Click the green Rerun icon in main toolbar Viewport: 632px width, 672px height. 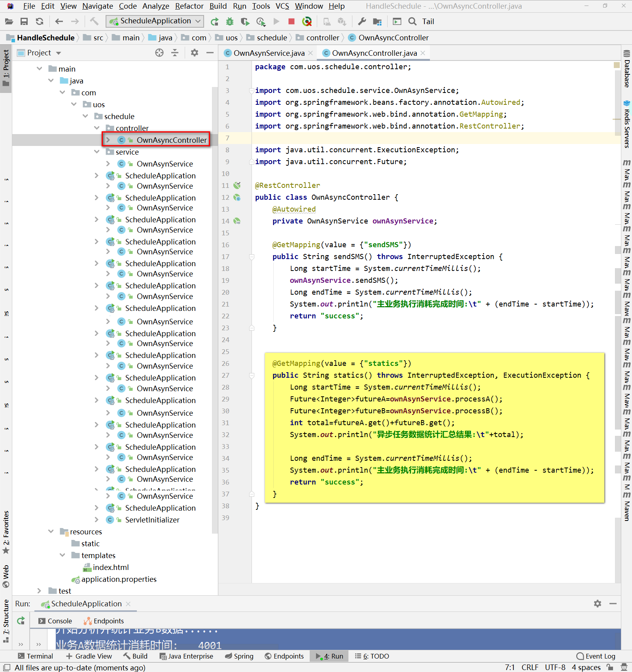tap(214, 22)
